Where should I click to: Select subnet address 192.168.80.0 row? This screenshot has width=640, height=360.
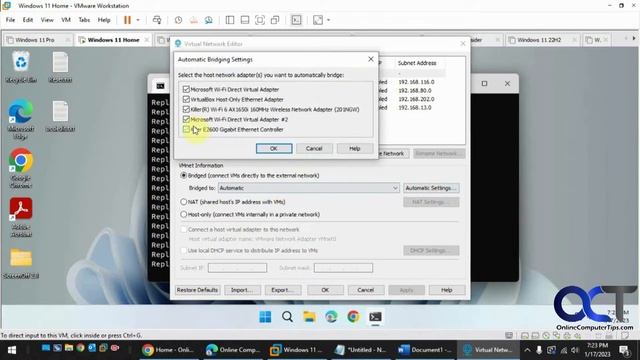[415, 91]
